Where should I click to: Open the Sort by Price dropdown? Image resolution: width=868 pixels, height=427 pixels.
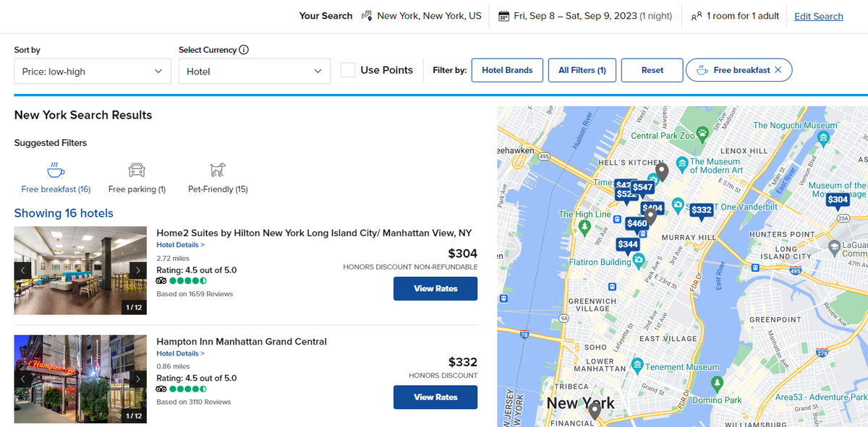pyautogui.click(x=92, y=72)
